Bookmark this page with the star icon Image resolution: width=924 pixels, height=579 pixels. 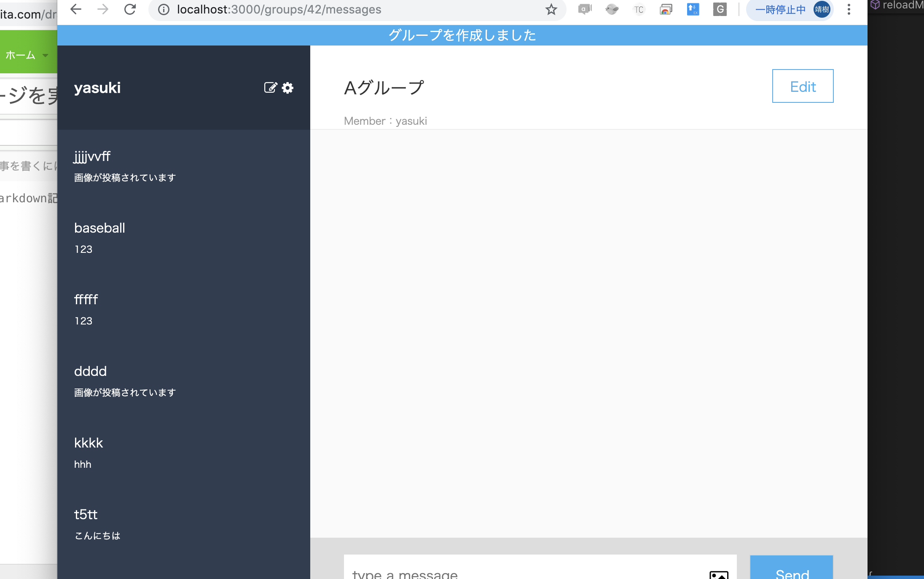551,9
